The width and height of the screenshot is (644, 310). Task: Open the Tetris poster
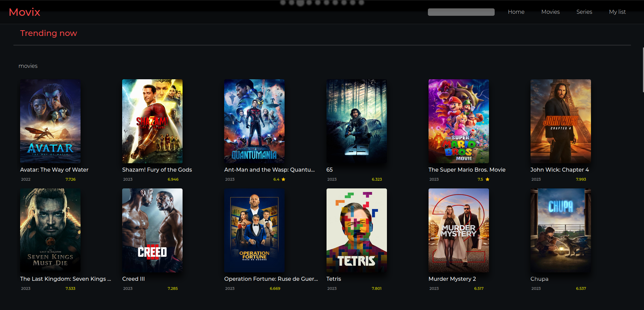coord(357,230)
